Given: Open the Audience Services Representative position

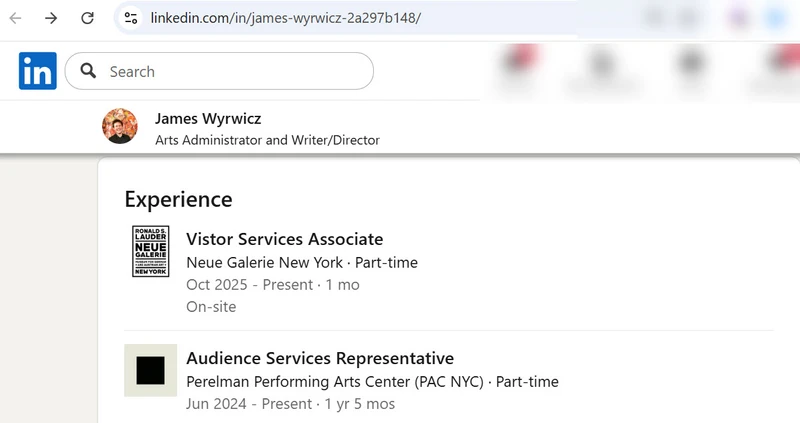Looking at the screenshot, I should click(320, 358).
